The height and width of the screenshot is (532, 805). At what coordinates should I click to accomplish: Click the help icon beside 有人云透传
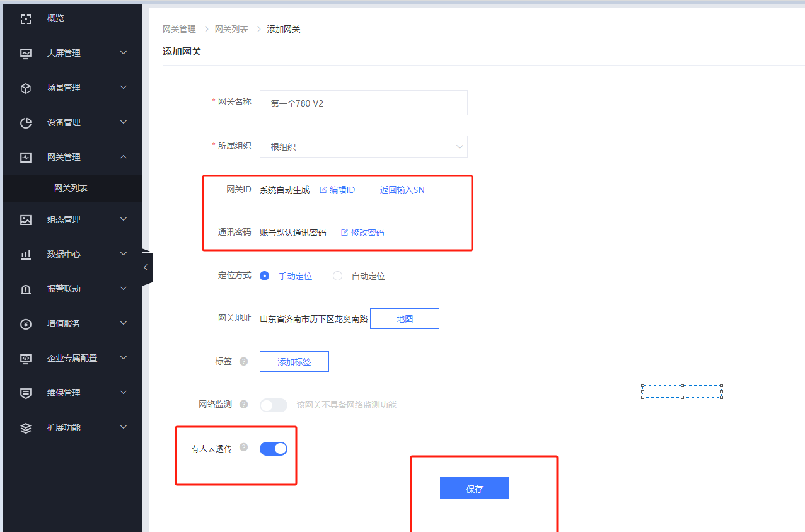click(244, 448)
